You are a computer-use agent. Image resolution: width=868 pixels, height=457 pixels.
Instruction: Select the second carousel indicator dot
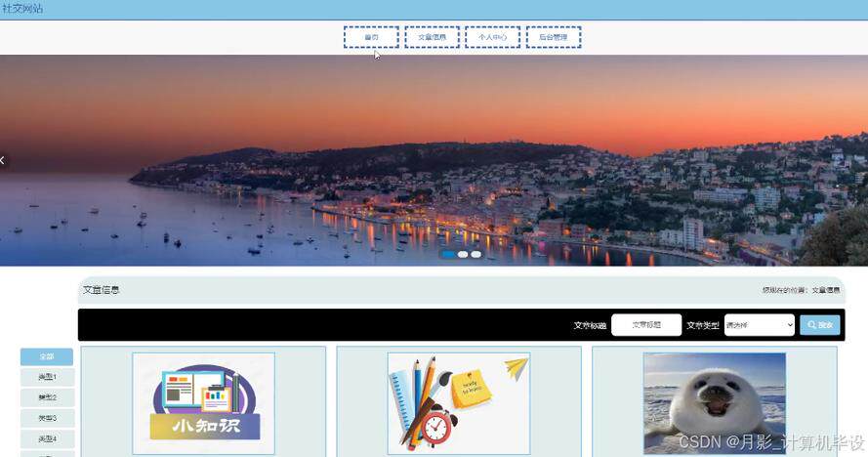[x=463, y=254]
